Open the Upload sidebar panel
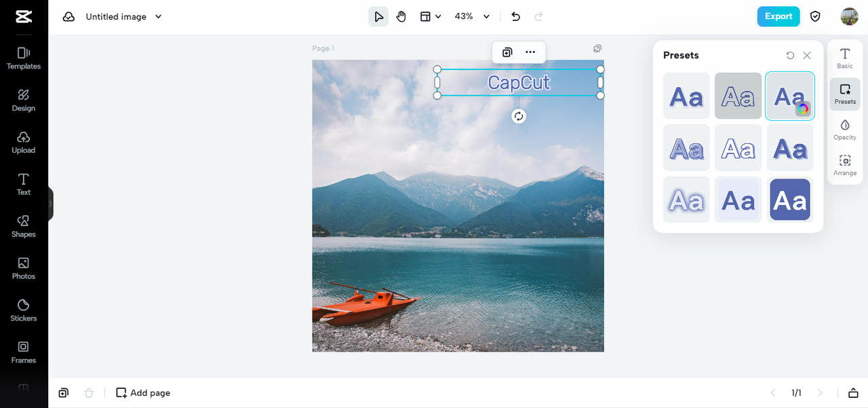 [24, 143]
